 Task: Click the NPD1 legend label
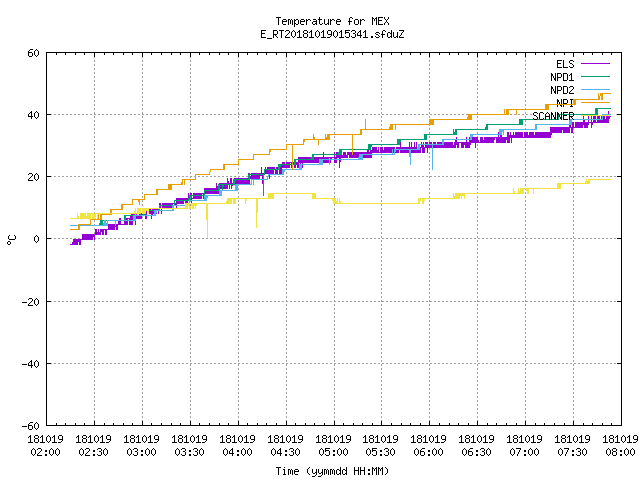coord(562,77)
